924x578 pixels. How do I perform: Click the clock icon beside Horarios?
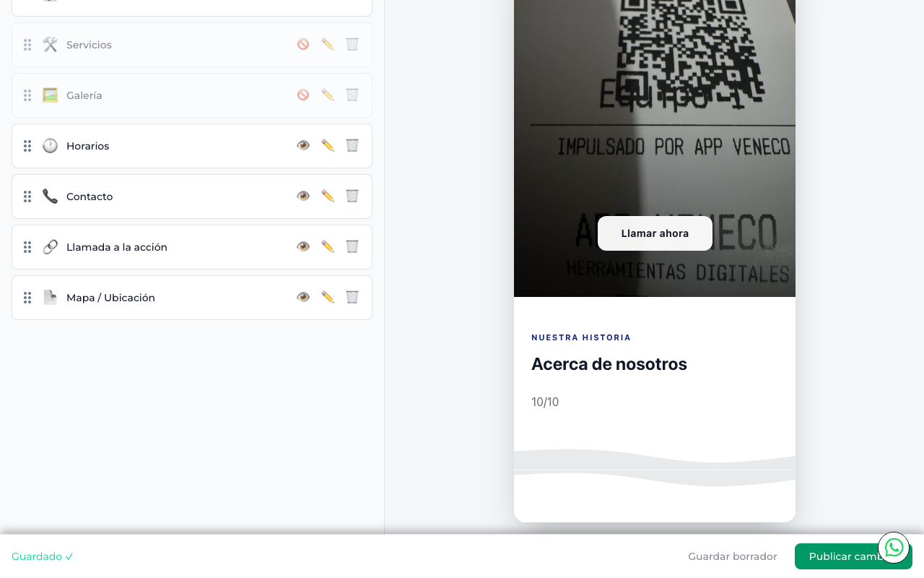point(50,146)
